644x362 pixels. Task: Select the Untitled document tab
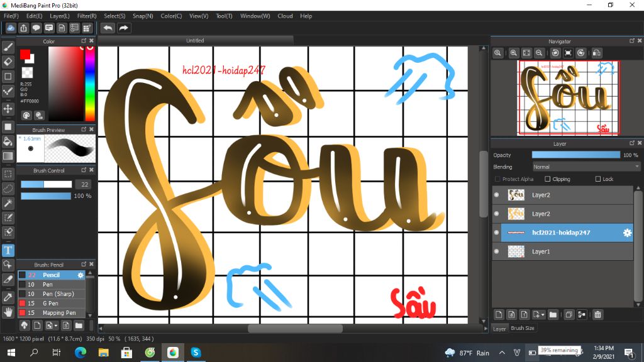click(x=195, y=40)
